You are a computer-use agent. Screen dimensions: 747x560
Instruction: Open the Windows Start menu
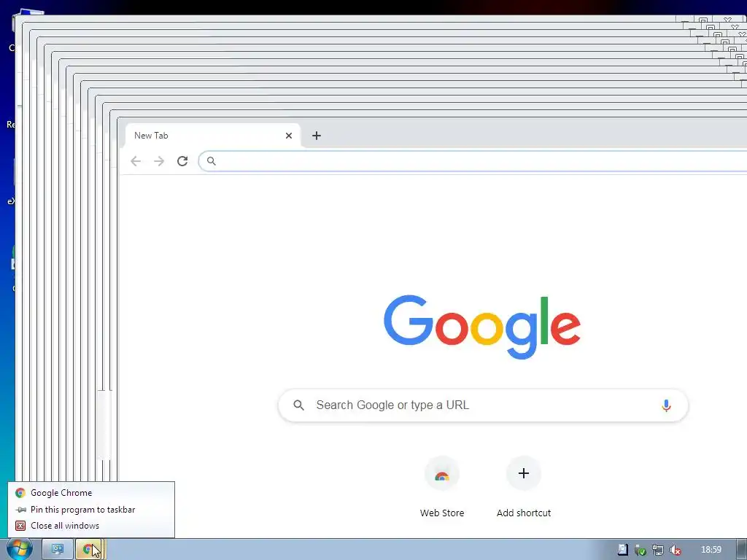tap(20, 550)
